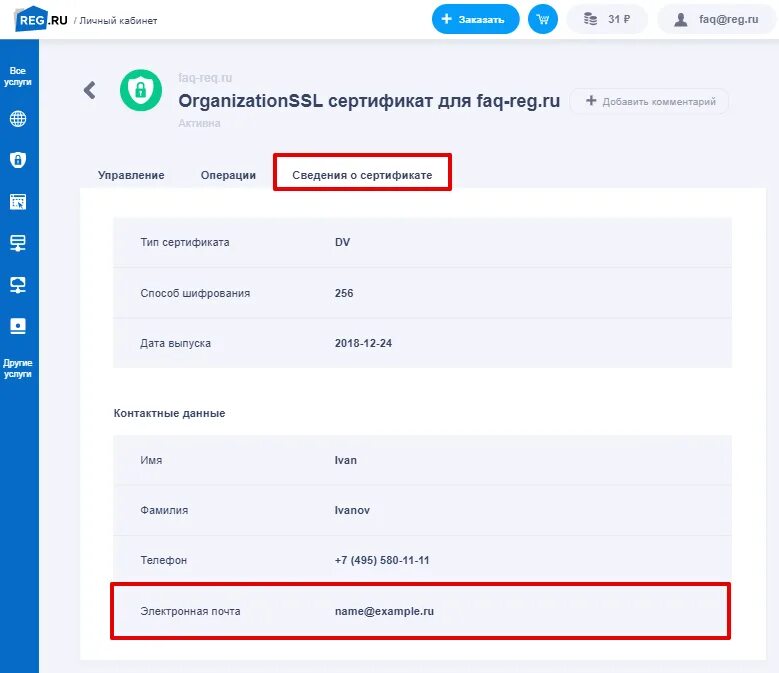Switch to the Управление tab
This screenshot has width=779, height=673.
click(131, 175)
